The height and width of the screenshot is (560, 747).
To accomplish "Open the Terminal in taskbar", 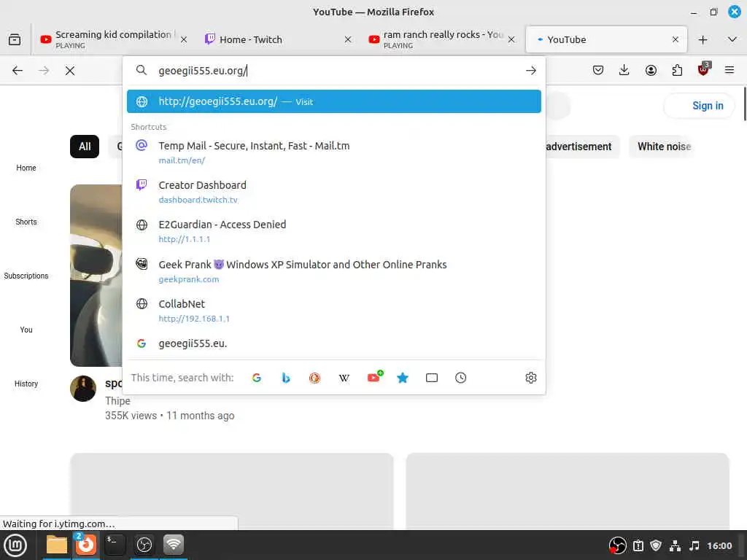I will (115, 545).
